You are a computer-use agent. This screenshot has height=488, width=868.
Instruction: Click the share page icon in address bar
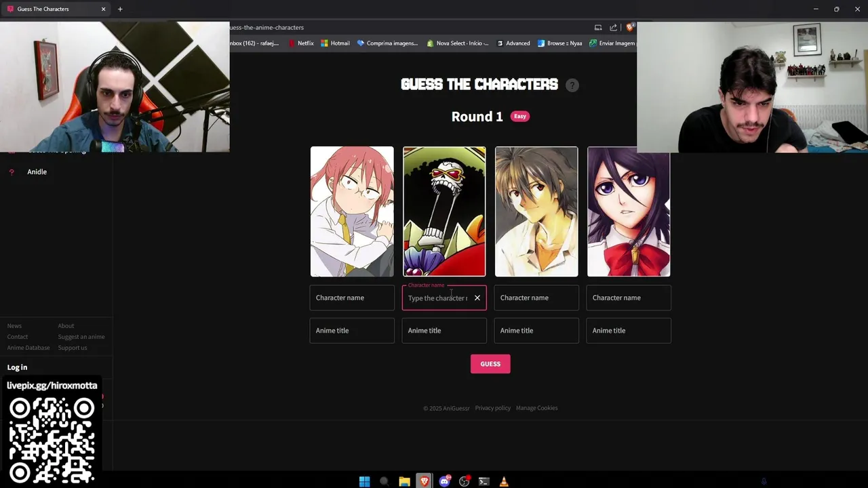pyautogui.click(x=613, y=28)
